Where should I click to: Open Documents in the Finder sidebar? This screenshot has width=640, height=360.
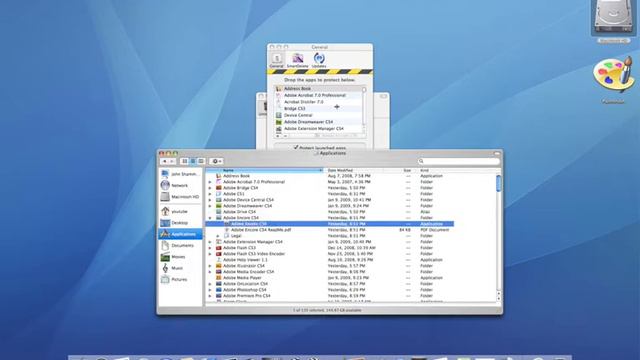[x=180, y=246]
